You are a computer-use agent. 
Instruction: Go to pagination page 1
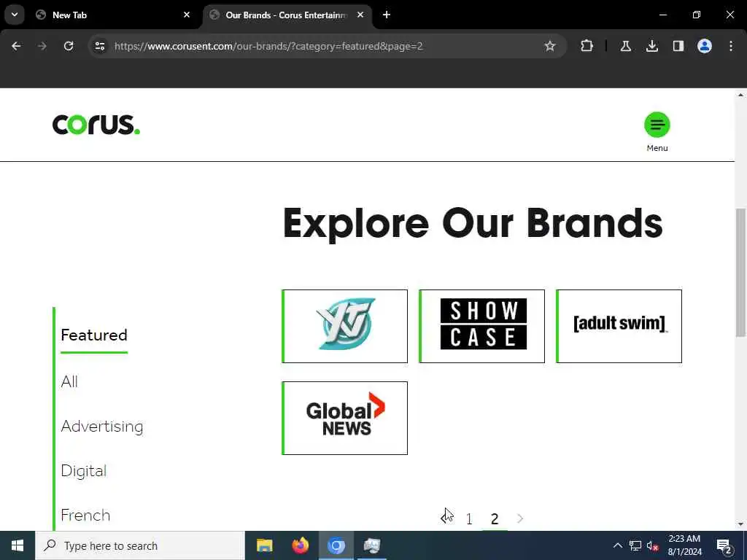(x=469, y=518)
